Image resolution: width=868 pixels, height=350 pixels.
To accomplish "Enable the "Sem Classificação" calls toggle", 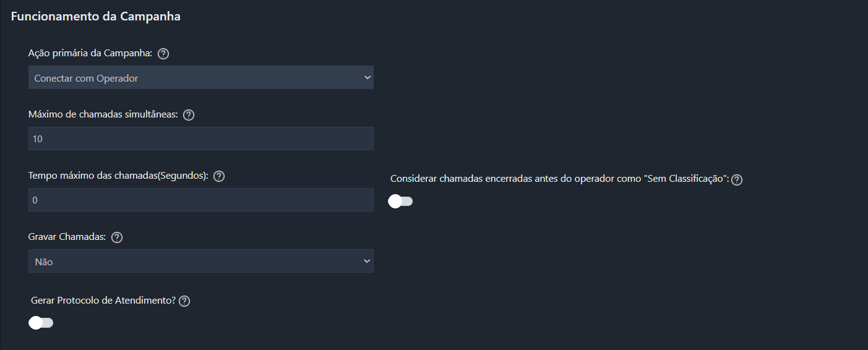I will point(400,201).
